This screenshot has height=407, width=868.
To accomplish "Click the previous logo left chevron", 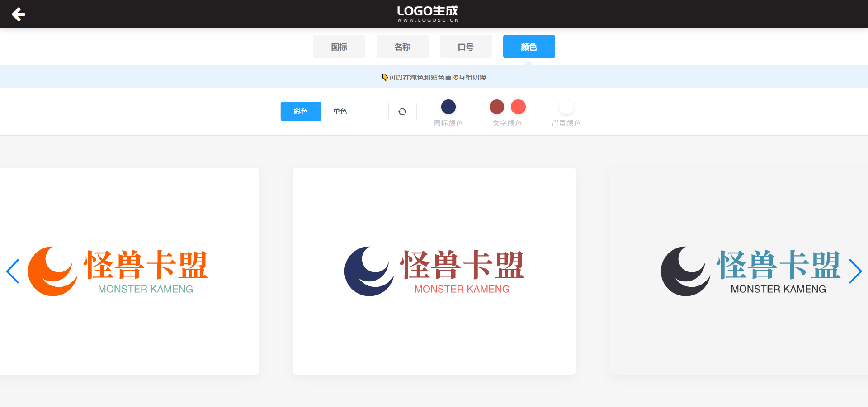I will (x=13, y=271).
